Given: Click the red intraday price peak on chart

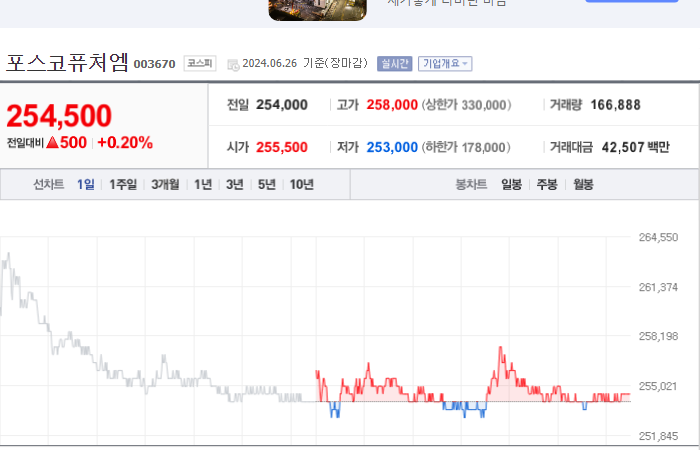Looking at the screenshot, I should pos(500,348).
